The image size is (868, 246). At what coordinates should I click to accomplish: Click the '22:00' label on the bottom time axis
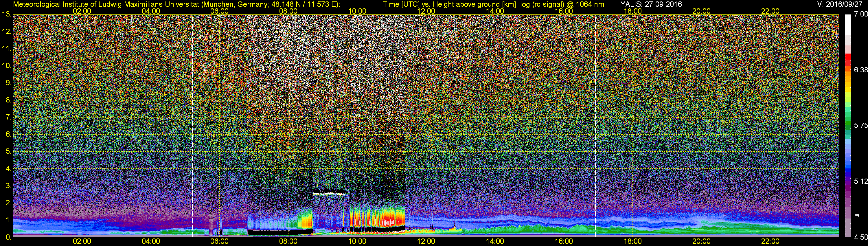point(770,241)
